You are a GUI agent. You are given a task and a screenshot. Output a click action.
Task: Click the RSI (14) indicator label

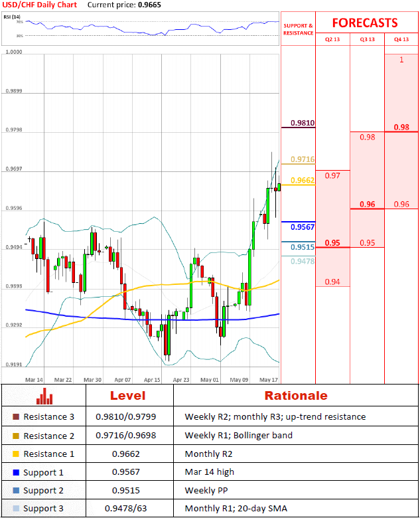tap(12, 17)
